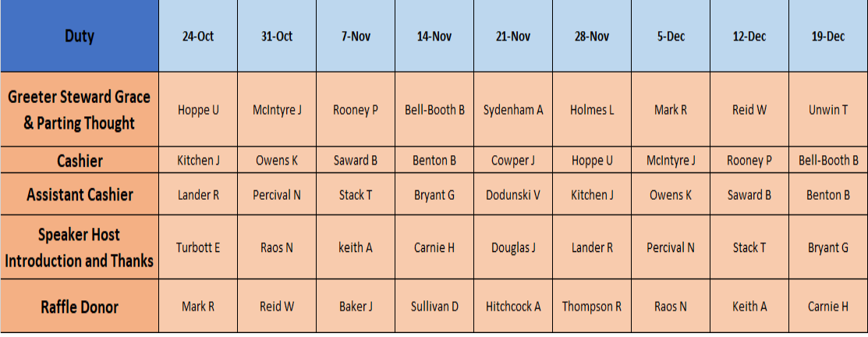868x337 pixels.
Task: Select the Cashier row label
Action: point(80,160)
